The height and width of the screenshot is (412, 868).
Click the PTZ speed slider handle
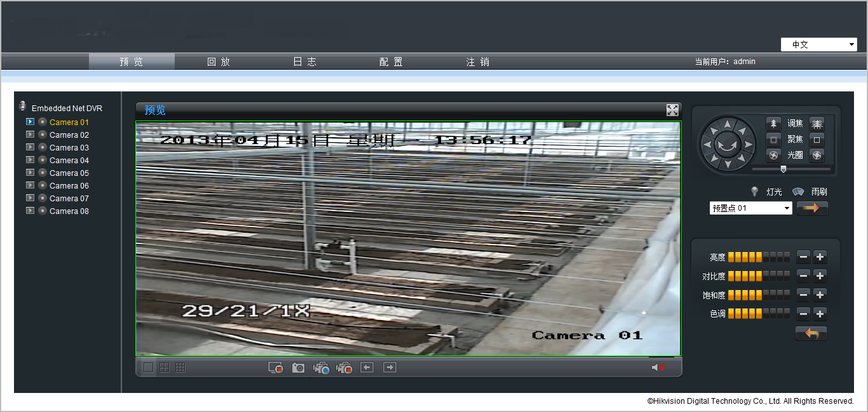point(783,169)
